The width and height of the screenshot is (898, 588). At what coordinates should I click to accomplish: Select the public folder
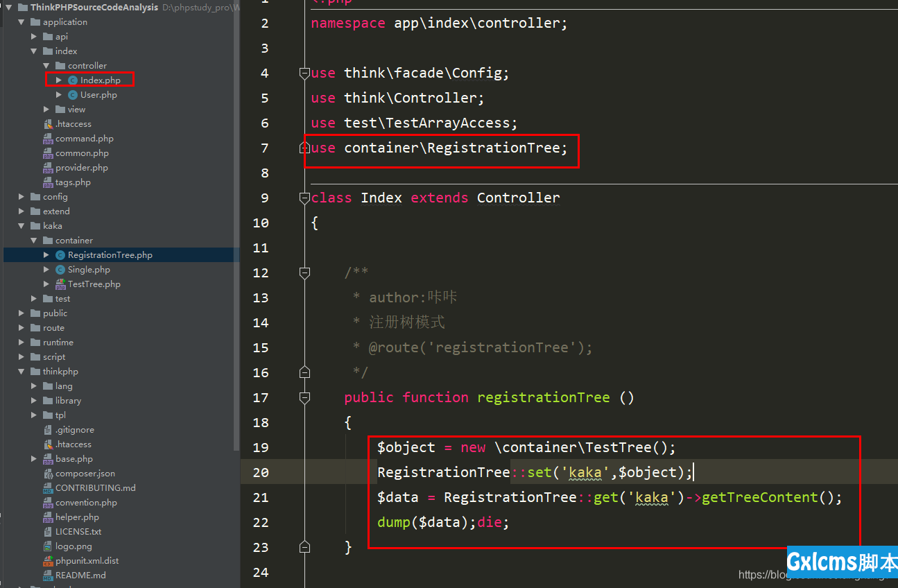(55, 313)
